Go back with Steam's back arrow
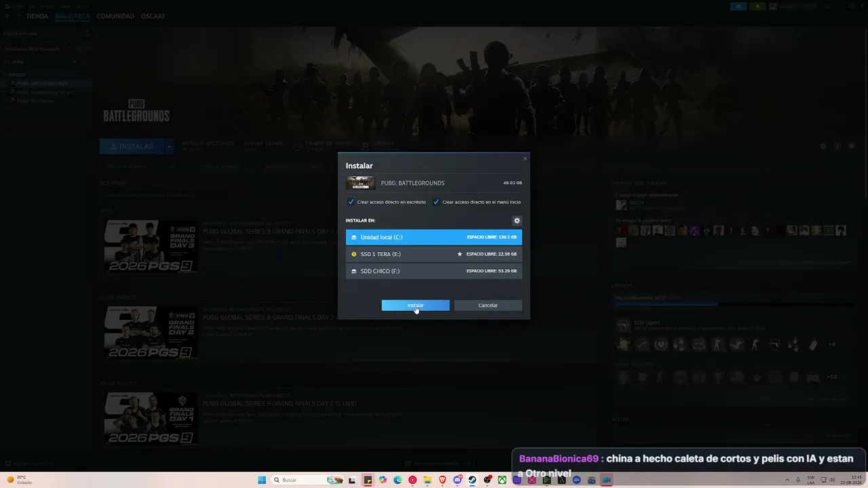 tap(7, 16)
